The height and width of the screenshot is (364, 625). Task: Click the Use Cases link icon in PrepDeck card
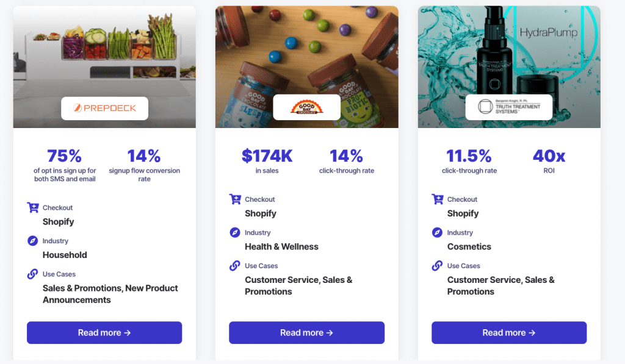33,274
